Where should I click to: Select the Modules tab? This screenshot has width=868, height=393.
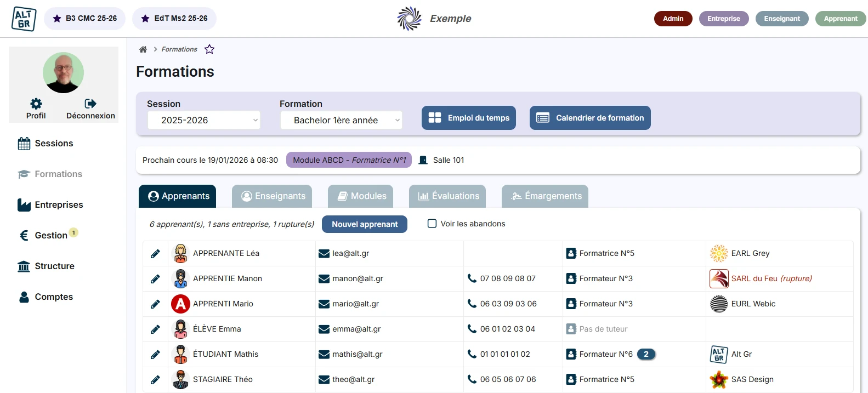tap(360, 196)
